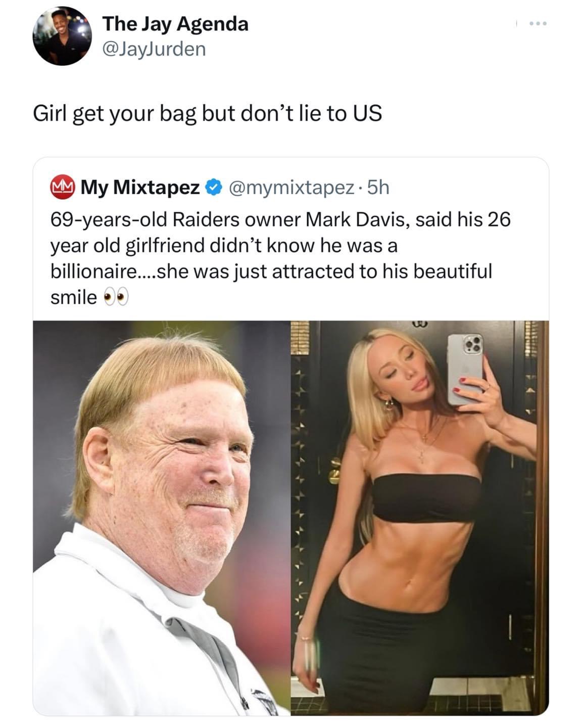Click the blue verified badge
The height and width of the screenshot is (728, 582).
[x=214, y=188]
